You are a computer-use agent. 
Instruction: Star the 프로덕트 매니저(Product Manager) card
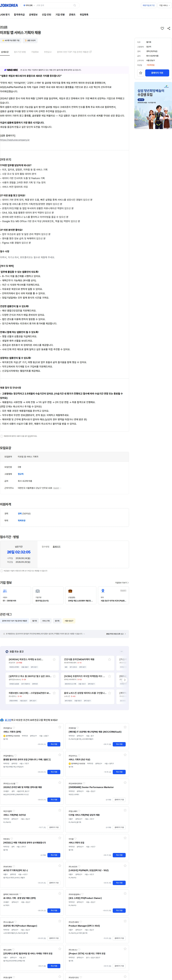60,921
